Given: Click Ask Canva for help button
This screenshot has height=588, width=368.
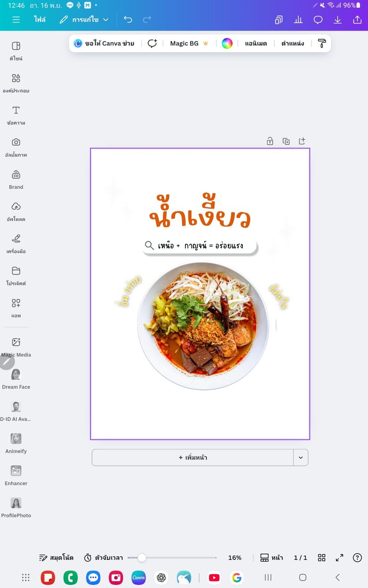Looking at the screenshot, I should [104, 43].
